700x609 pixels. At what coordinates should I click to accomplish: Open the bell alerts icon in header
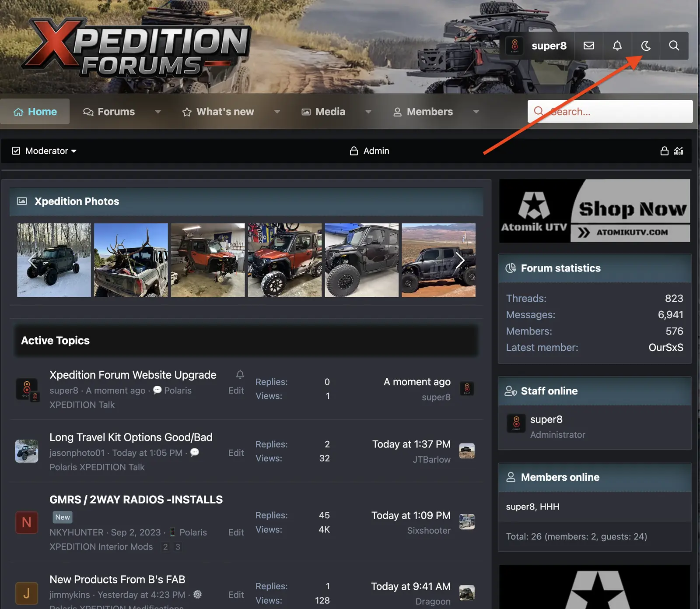pyautogui.click(x=617, y=46)
